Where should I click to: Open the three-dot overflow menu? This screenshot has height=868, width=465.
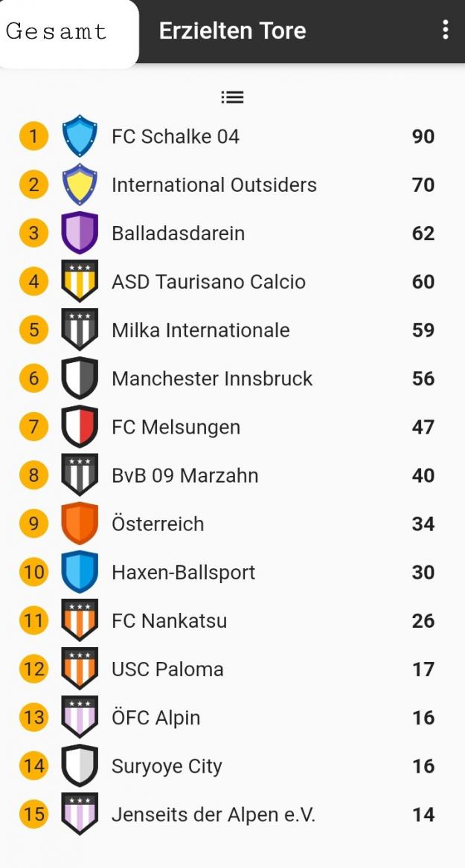click(445, 30)
